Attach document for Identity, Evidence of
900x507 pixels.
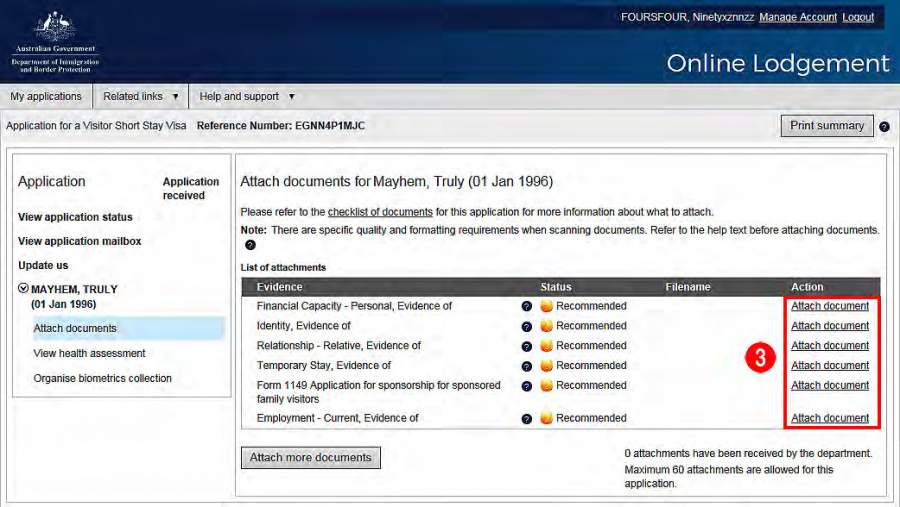coord(830,326)
